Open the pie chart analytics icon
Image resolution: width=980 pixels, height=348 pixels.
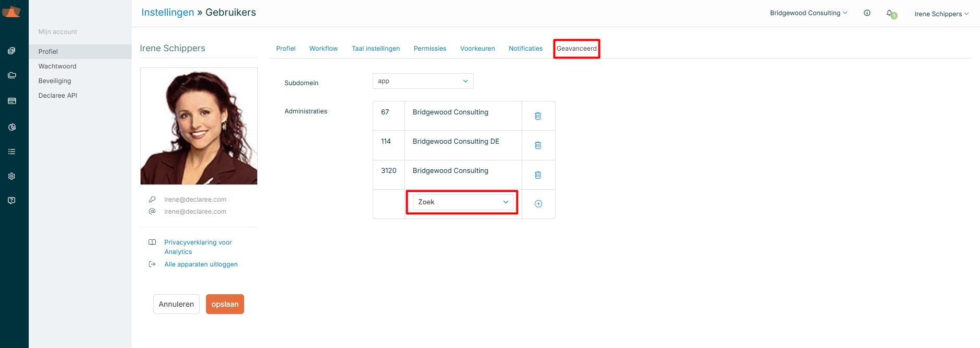11,127
